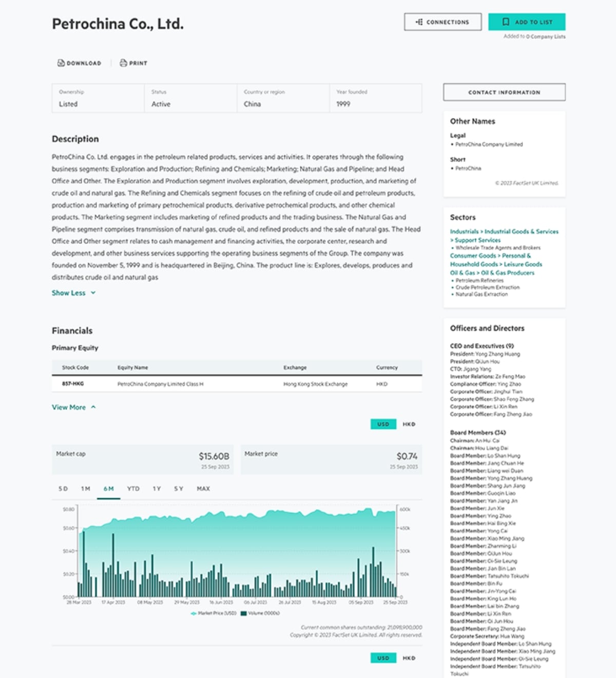Click Chairman An Hui Cai entry
616x678 pixels.
475,441
